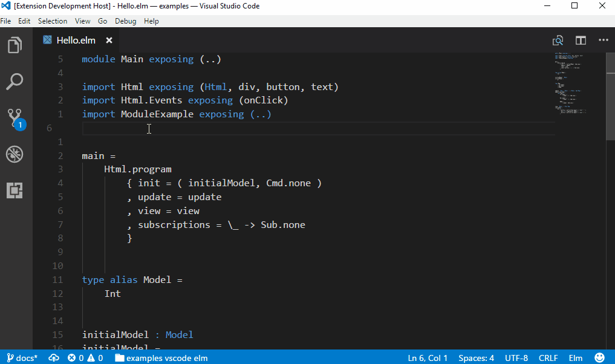
Task: Click the 'module' keyword on first line
Action: pyautogui.click(x=99, y=59)
